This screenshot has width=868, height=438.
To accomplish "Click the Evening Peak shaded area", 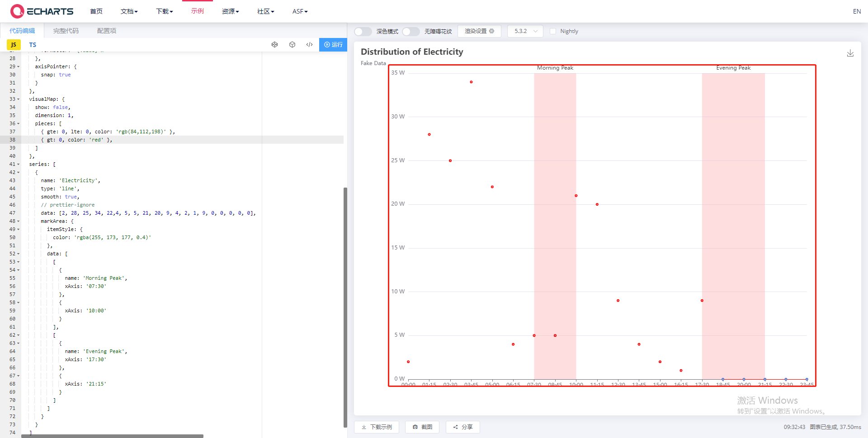I will point(733,226).
